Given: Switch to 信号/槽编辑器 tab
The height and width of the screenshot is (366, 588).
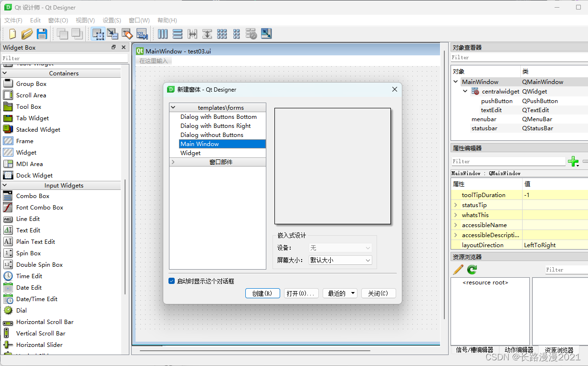Looking at the screenshot, I should point(474,350).
